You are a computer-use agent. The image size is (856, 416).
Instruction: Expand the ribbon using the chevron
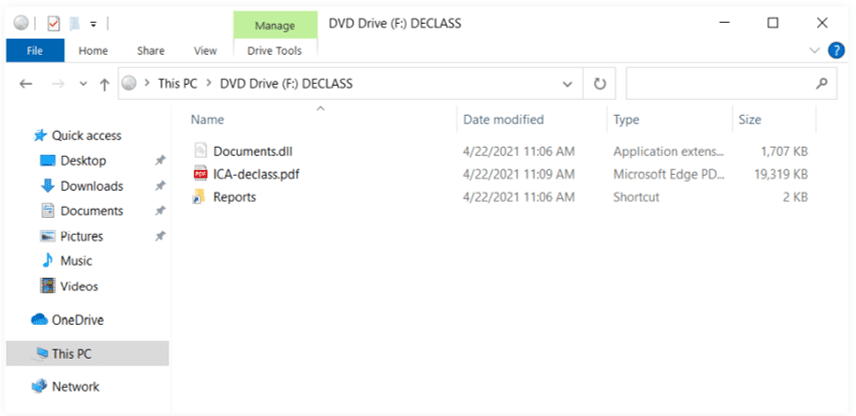coord(813,50)
